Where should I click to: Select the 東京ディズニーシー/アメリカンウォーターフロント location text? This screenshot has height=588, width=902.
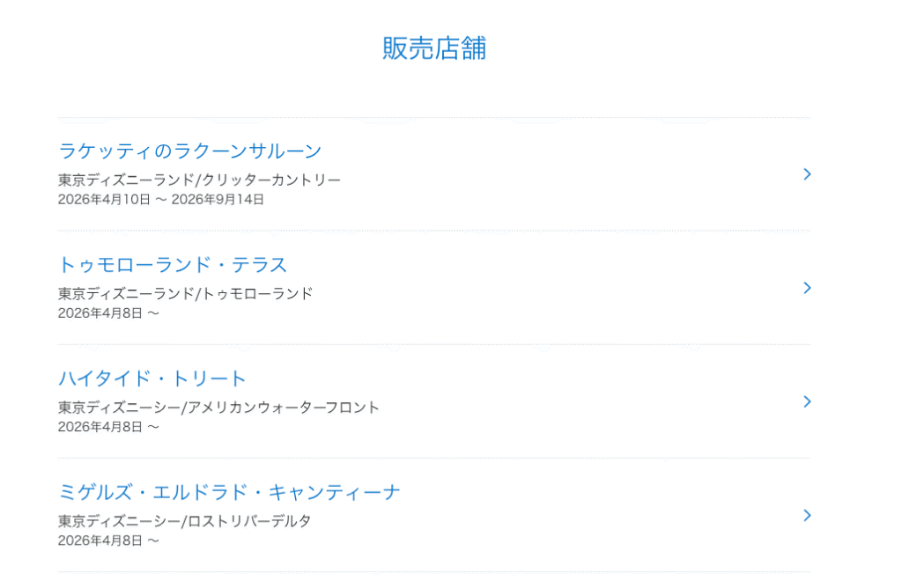[218, 408]
